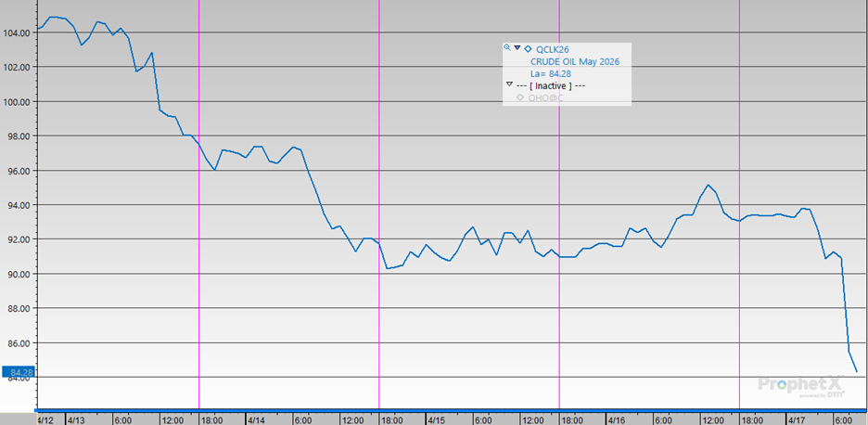The width and height of the screenshot is (868, 425).
Task: Click the 4/14 date label on time axis
Action: tap(257, 419)
